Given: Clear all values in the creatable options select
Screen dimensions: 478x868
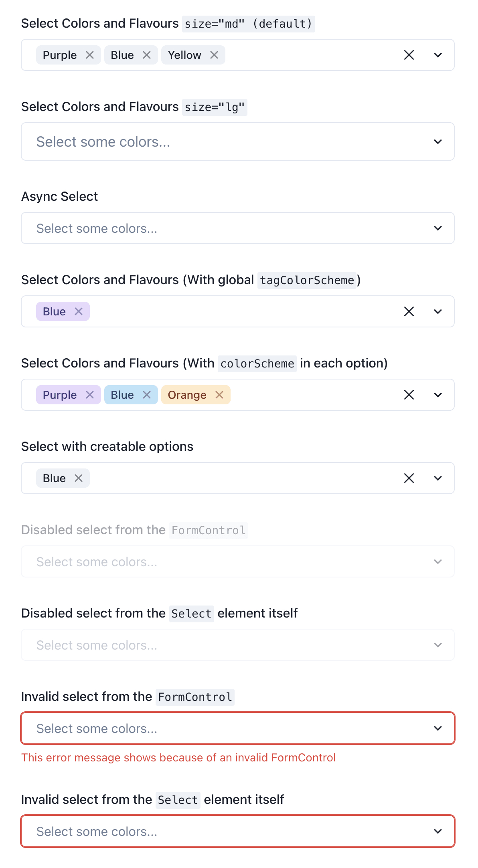Looking at the screenshot, I should point(409,478).
